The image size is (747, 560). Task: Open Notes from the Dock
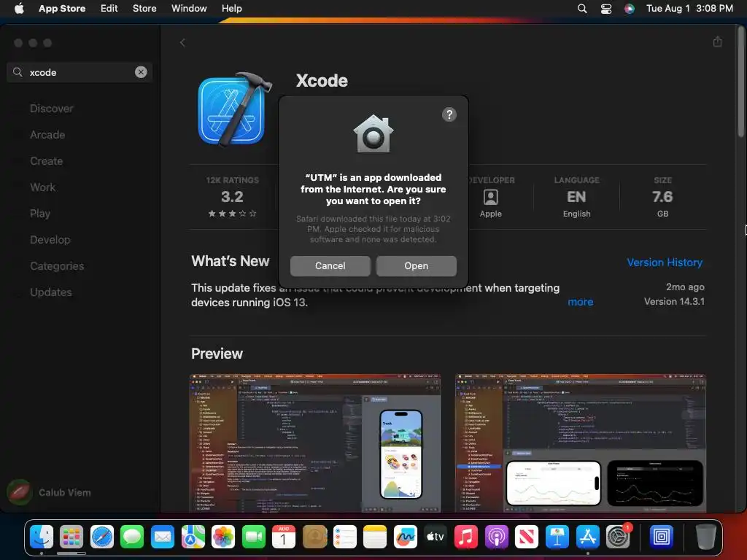click(375, 537)
